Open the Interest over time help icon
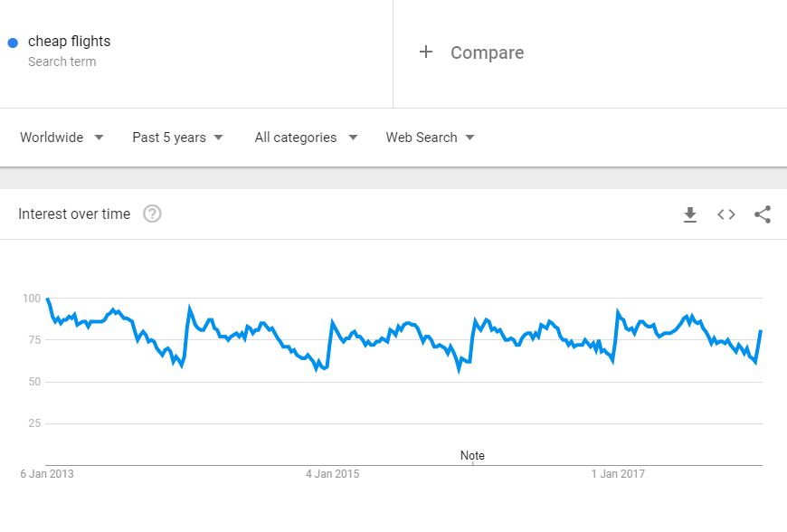 [152, 214]
